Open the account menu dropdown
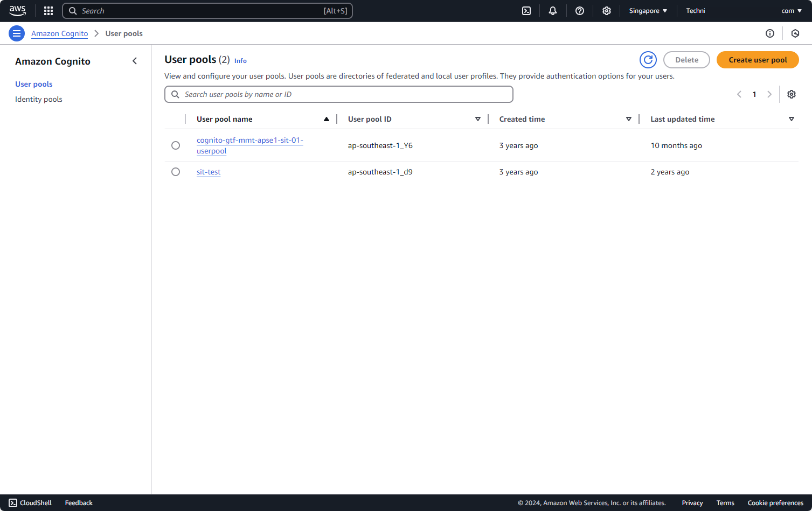The width and height of the screenshot is (812, 511). click(792, 11)
